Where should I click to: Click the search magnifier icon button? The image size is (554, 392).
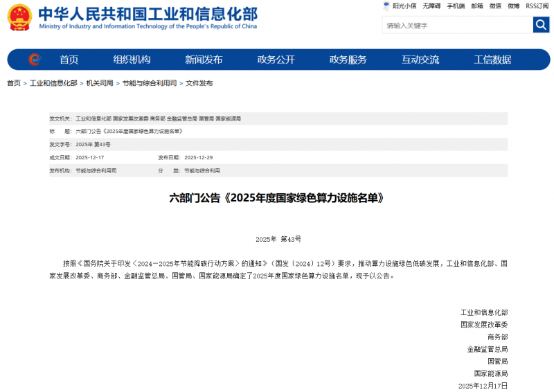541,25
